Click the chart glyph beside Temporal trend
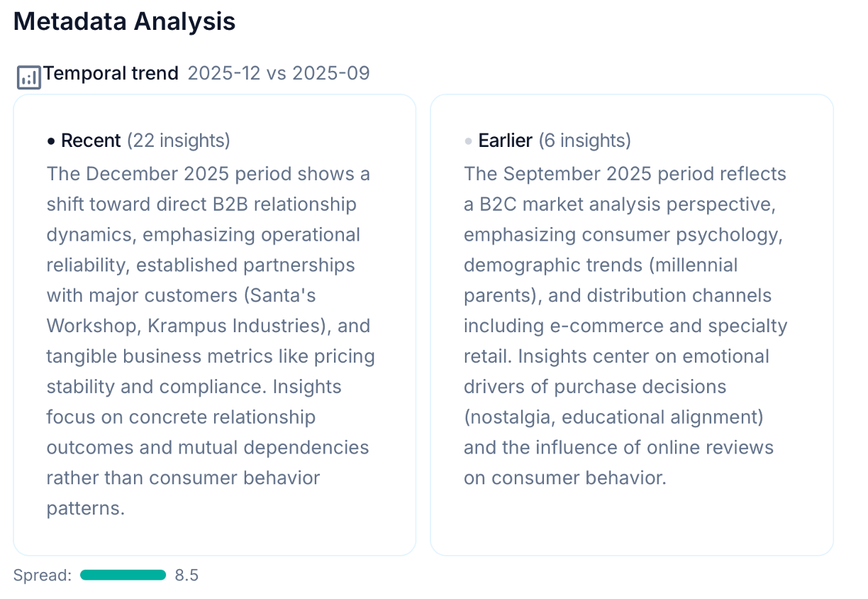868x599 pixels. 28,73
